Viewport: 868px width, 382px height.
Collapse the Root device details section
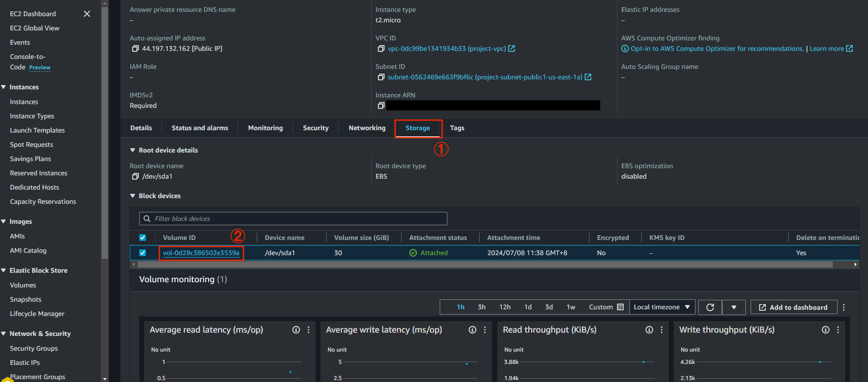tap(133, 150)
